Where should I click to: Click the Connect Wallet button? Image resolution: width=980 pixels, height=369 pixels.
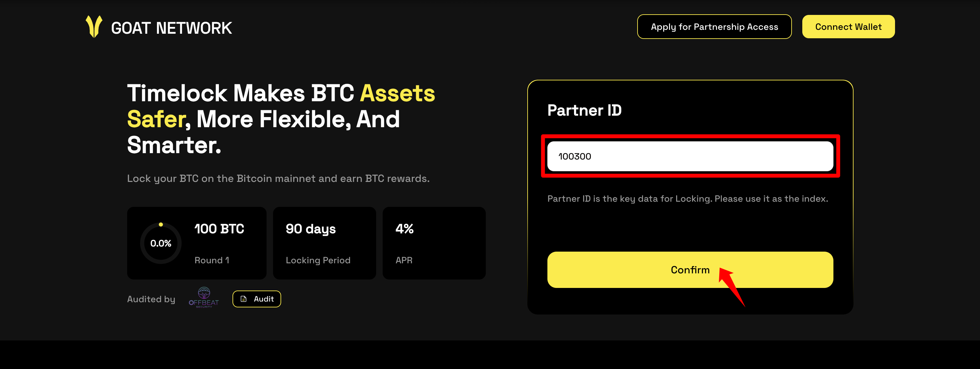[x=848, y=27]
